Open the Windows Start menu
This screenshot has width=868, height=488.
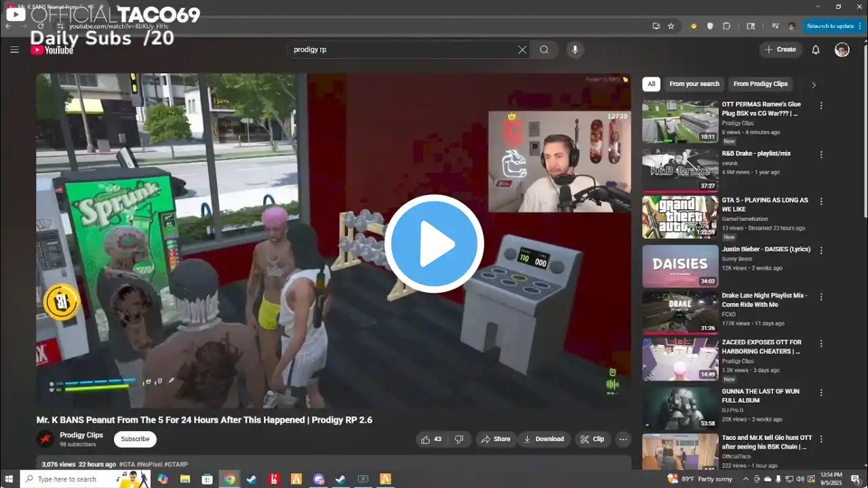point(9,479)
